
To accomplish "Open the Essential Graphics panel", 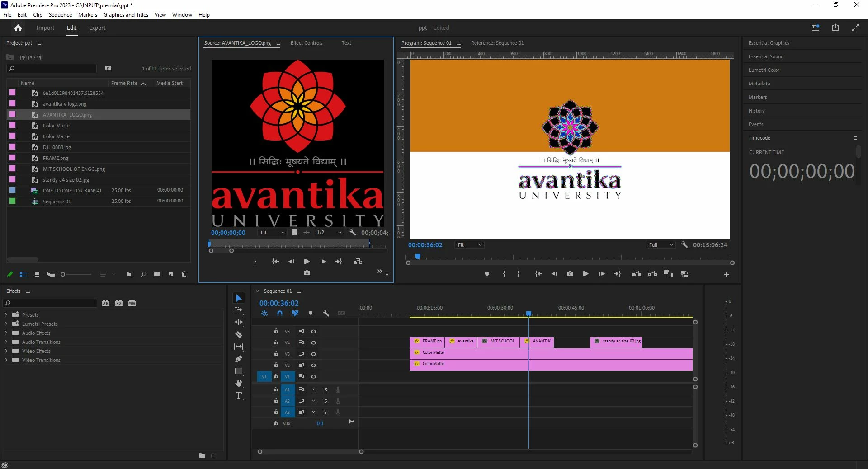I will pyautogui.click(x=769, y=43).
